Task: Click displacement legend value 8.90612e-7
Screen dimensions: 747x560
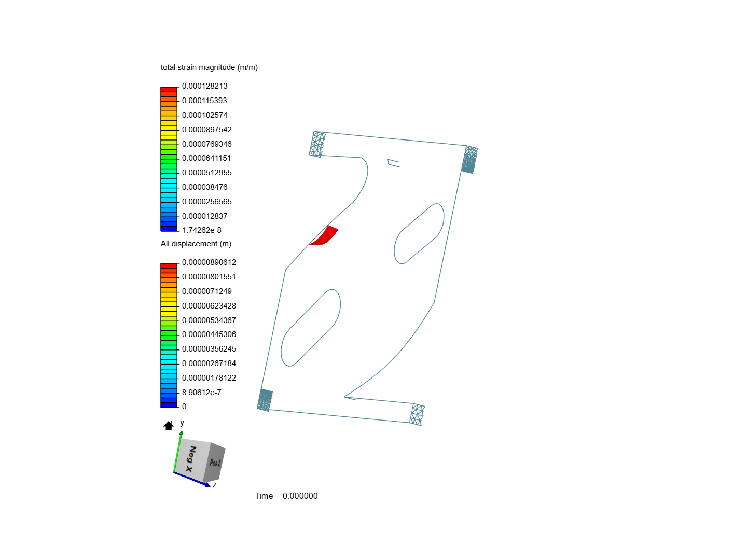Action: [202, 393]
